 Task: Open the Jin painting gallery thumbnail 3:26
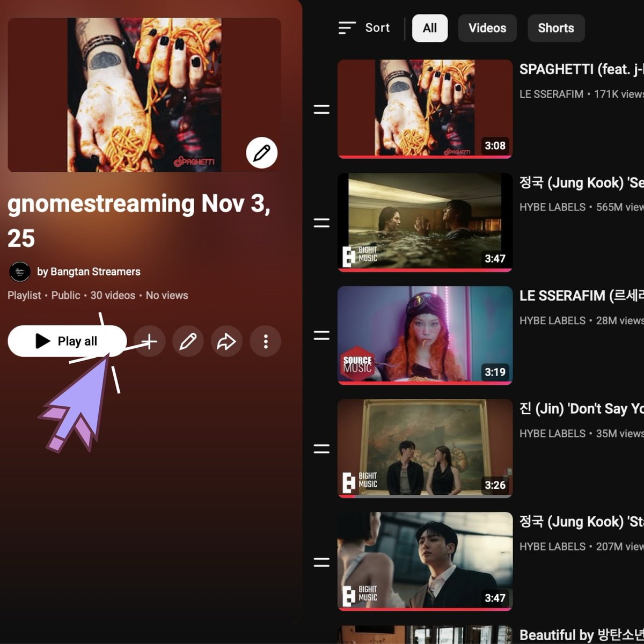tap(425, 449)
